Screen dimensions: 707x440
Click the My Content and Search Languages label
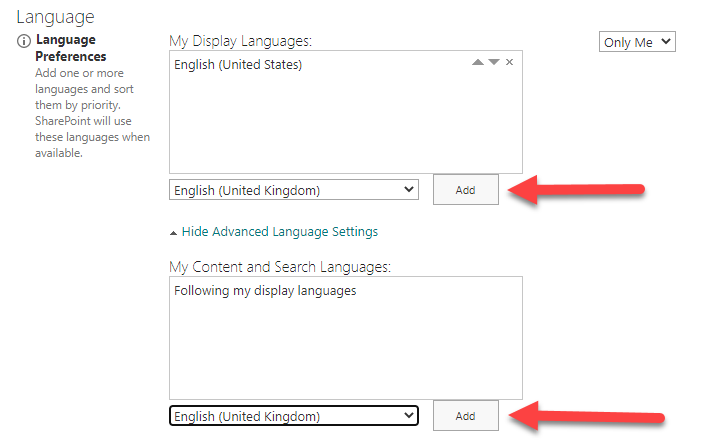coord(279,267)
